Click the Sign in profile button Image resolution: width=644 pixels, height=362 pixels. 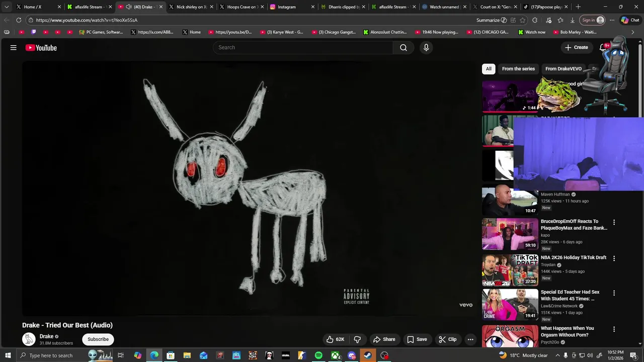pos(593,20)
